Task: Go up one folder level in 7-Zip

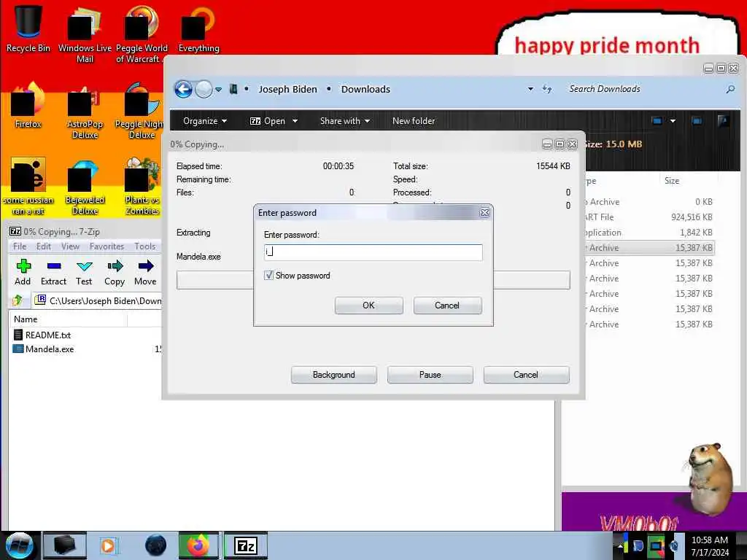Action: (x=18, y=300)
